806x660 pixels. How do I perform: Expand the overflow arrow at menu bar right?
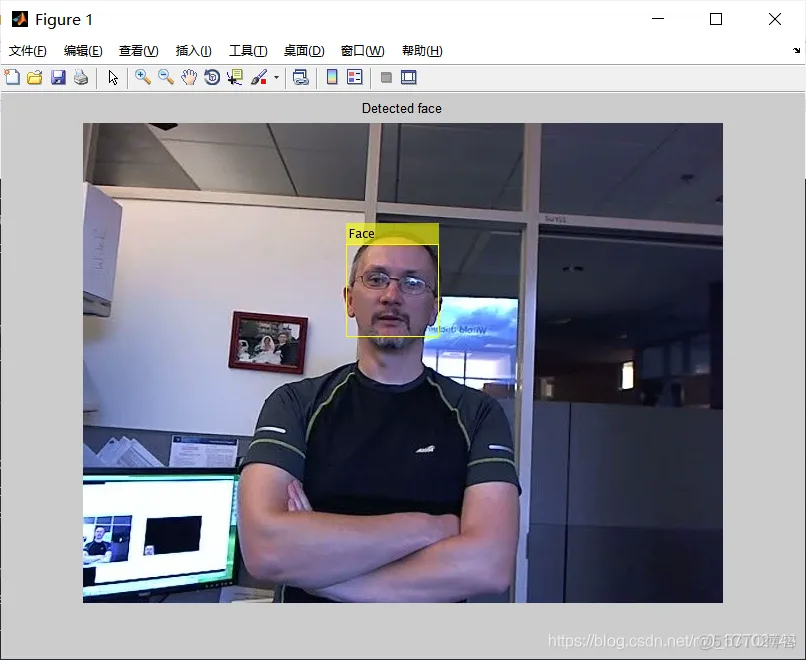point(797,50)
